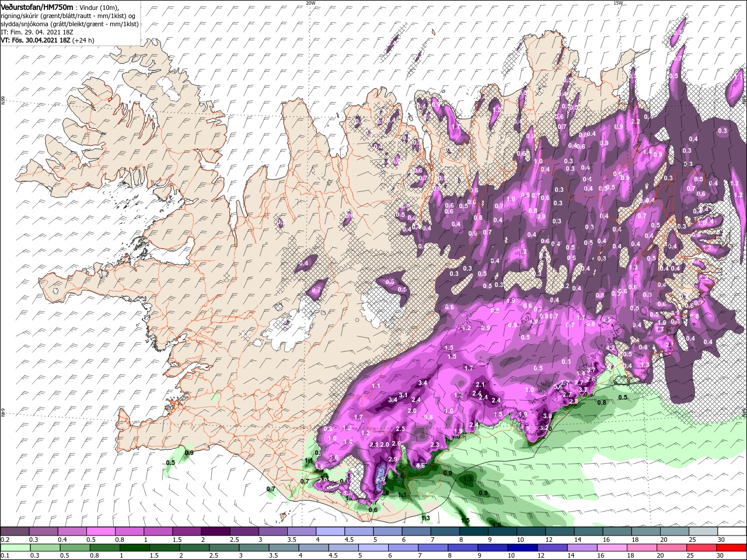Pick dark teal snow swatch between 8 and 9

point(473,531)
